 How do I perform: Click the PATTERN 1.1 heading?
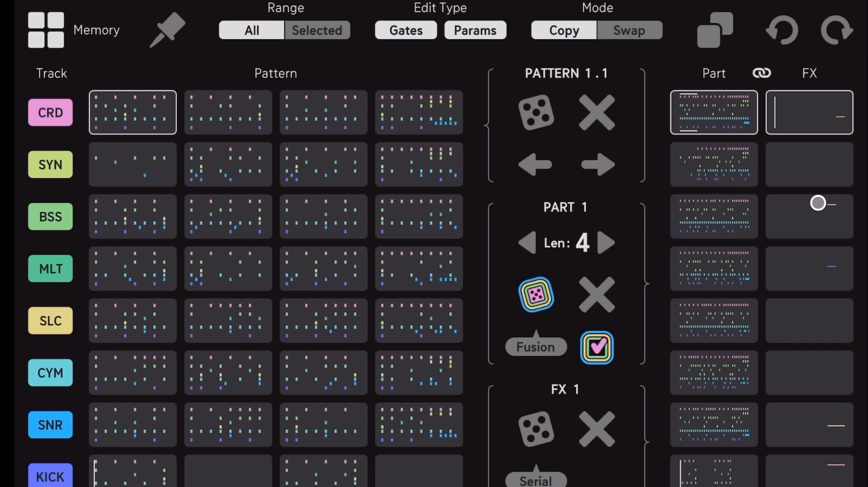(566, 73)
